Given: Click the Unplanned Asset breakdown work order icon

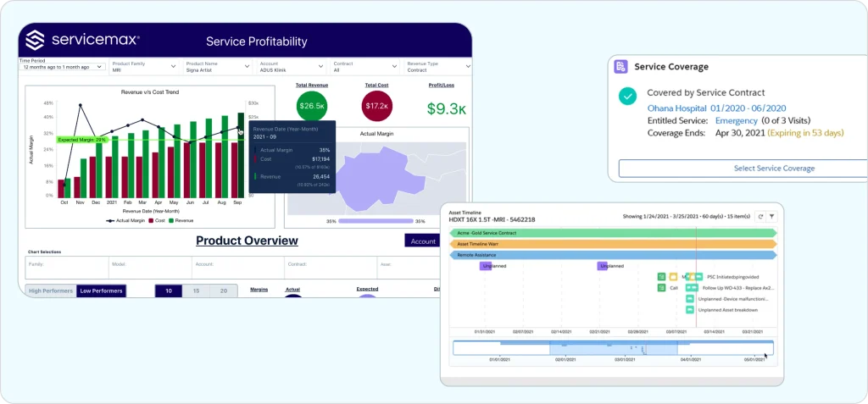Looking at the screenshot, I should tap(690, 310).
